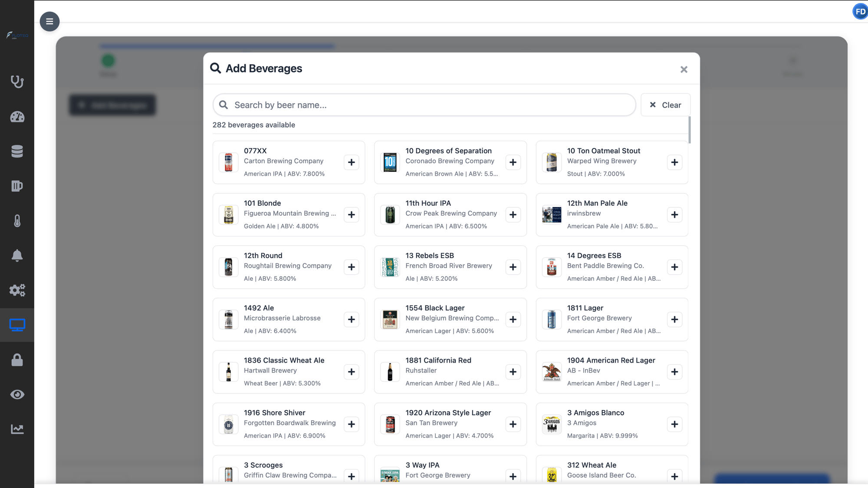868x488 pixels.
Task: Add 10 Ton Oatmeal Stout beverage
Action: [x=674, y=162]
